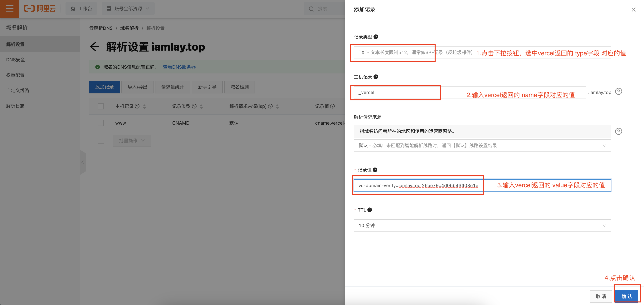
Task: Toggle checkbox beside 批量操作
Action: 101,141
